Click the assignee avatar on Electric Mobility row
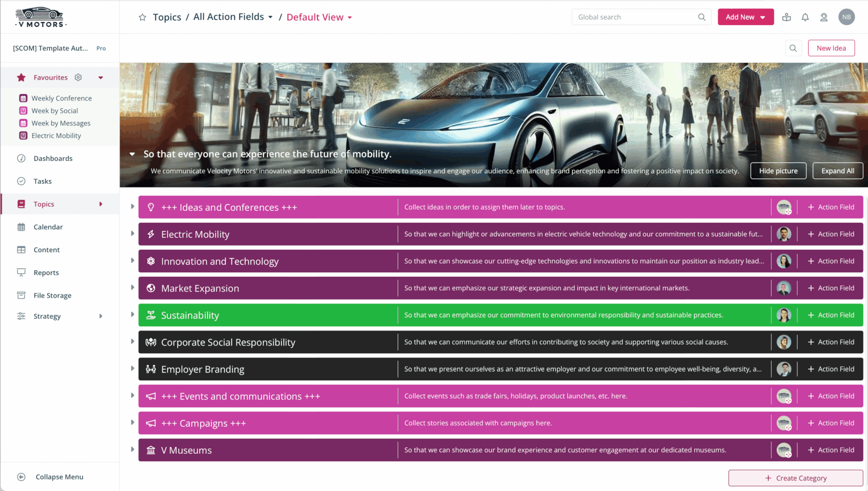Image resolution: width=868 pixels, height=491 pixels. point(785,234)
